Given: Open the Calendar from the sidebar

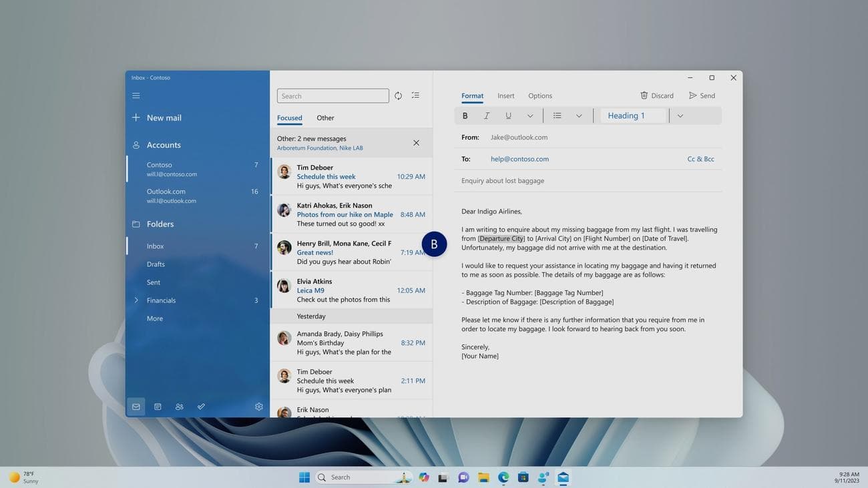Looking at the screenshot, I should (158, 407).
